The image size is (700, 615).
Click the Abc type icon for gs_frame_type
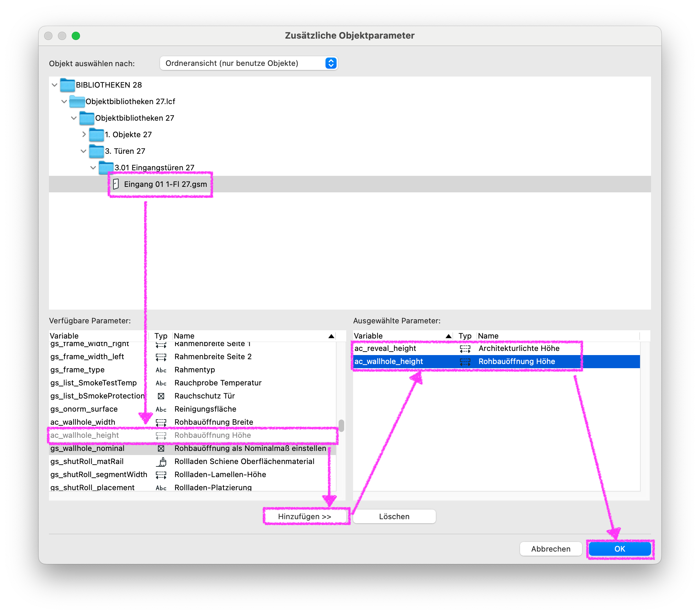[x=161, y=370]
